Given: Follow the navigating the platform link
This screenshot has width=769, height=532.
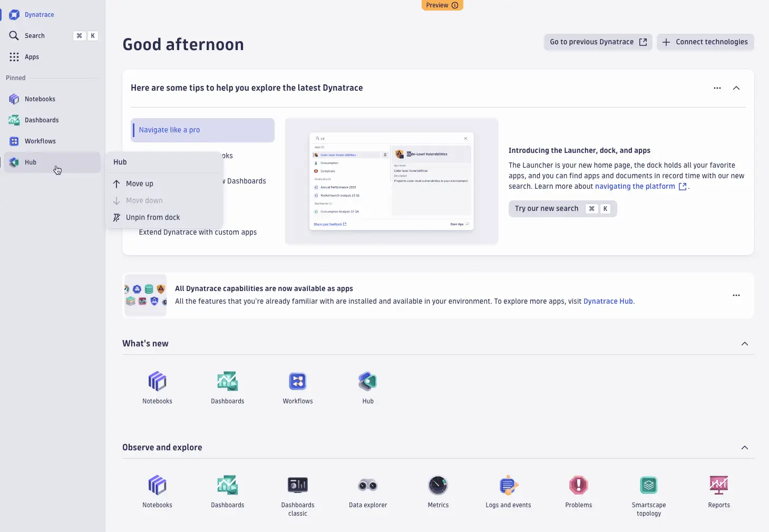Looking at the screenshot, I should [x=640, y=187].
